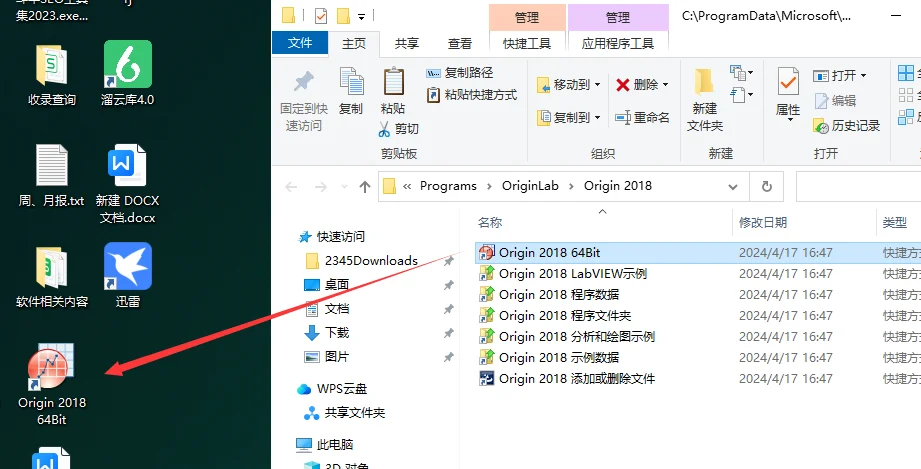This screenshot has height=469, width=921.
Task: Click the 重命名 button
Action: pyautogui.click(x=642, y=117)
